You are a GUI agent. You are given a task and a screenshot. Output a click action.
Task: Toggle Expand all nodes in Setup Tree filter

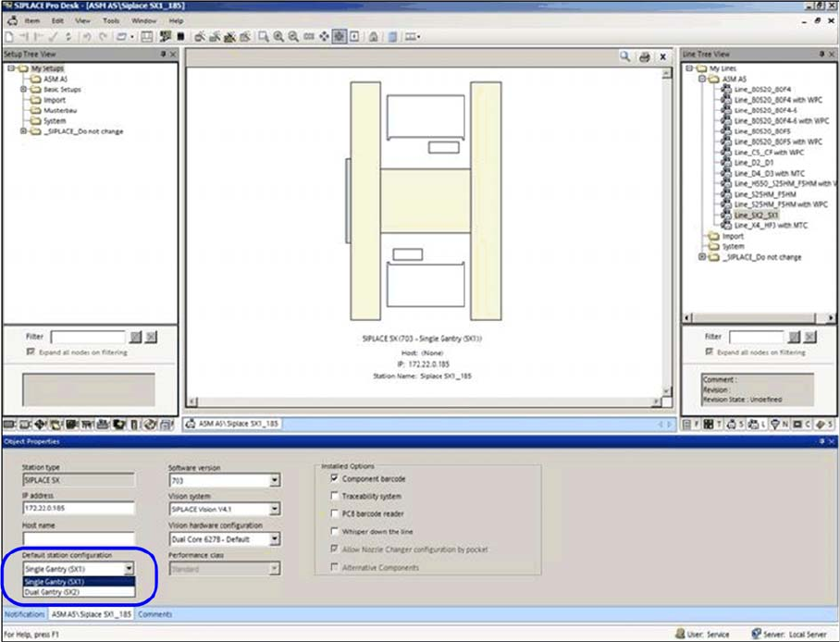[31, 352]
